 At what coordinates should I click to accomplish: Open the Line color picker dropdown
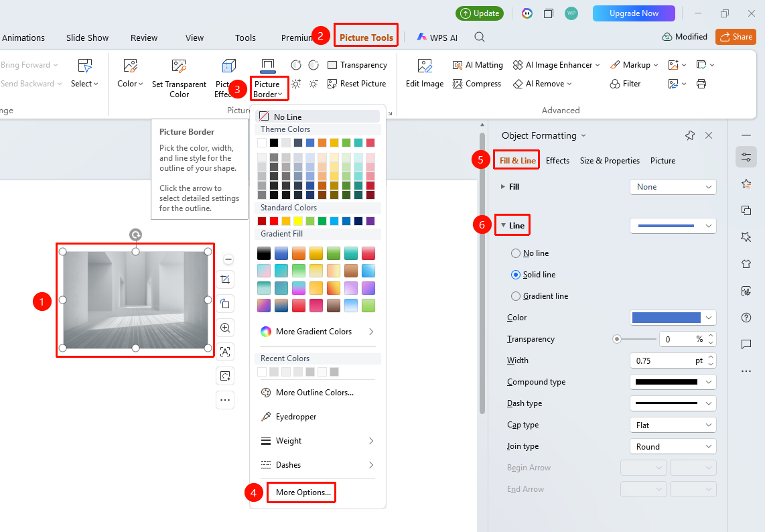coord(673,318)
